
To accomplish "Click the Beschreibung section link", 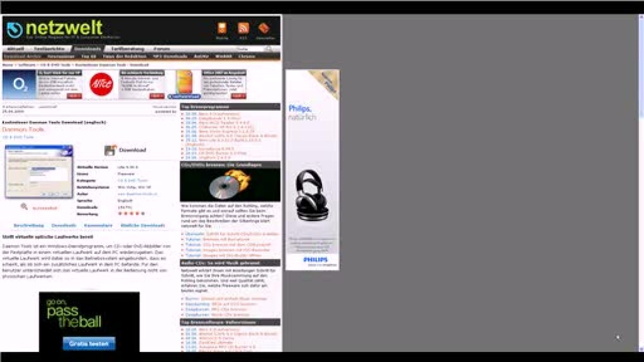I will point(29,226).
